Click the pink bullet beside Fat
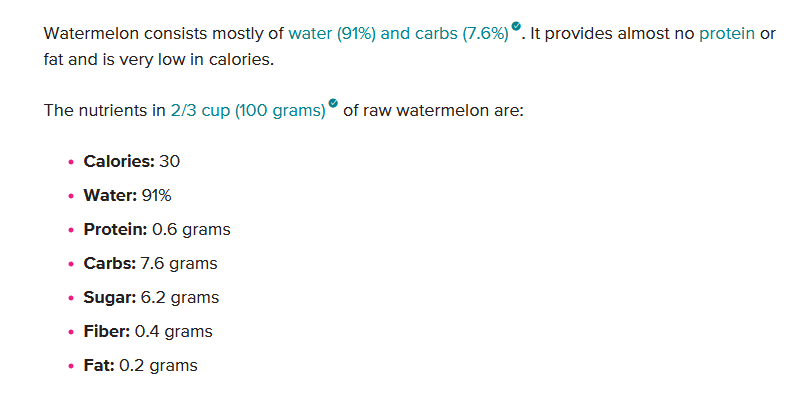 pyautogui.click(x=70, y=366)
